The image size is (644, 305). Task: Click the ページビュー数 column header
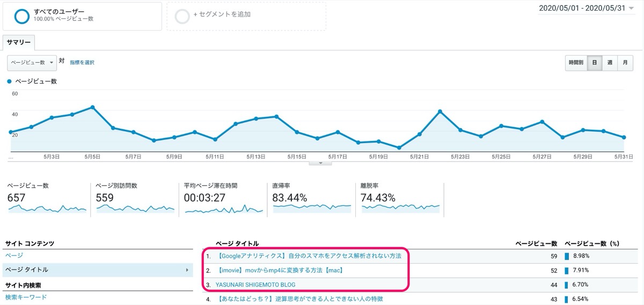tap(536, 243)
